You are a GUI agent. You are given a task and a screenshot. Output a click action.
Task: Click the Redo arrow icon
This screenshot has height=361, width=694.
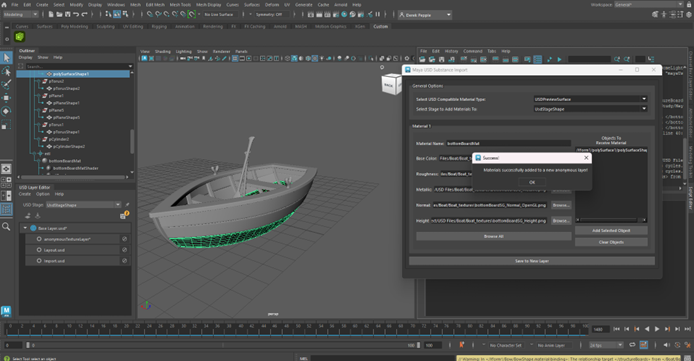pyautogui.click(x=84, y=15)
